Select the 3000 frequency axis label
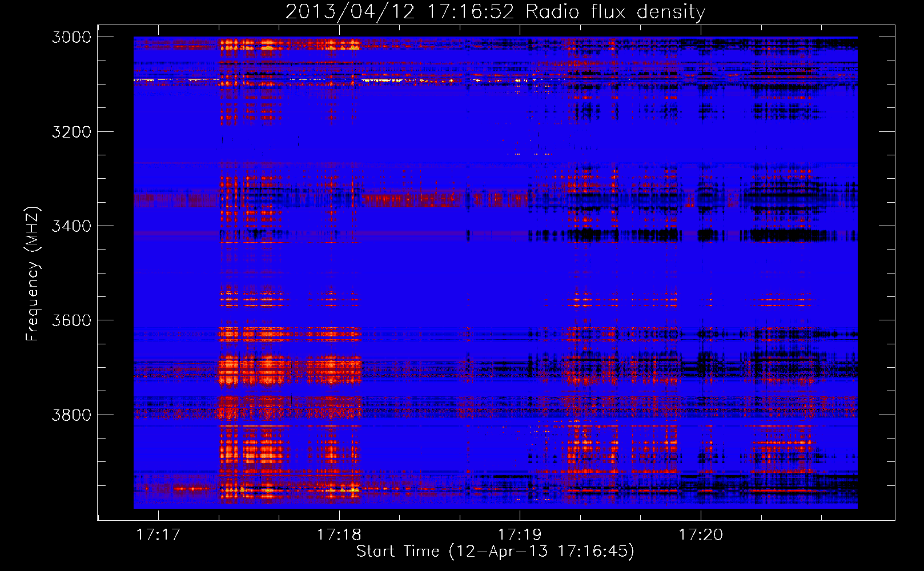Viewport: 924px width, 571px height. coord(71,37)
